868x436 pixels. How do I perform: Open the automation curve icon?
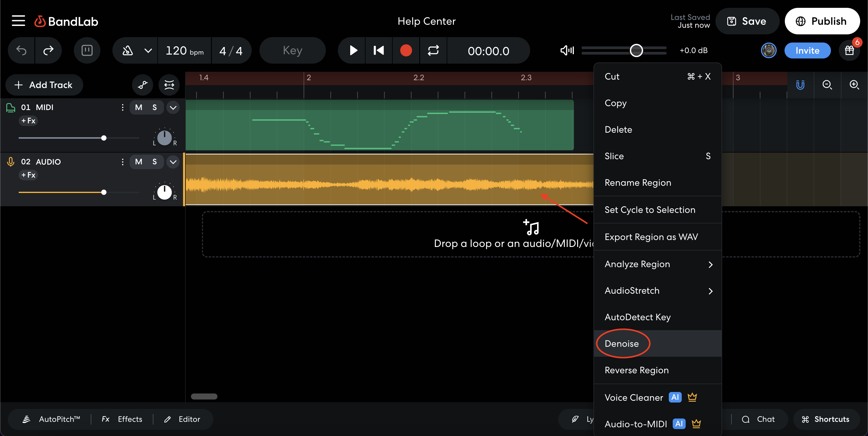click(143, 85)
